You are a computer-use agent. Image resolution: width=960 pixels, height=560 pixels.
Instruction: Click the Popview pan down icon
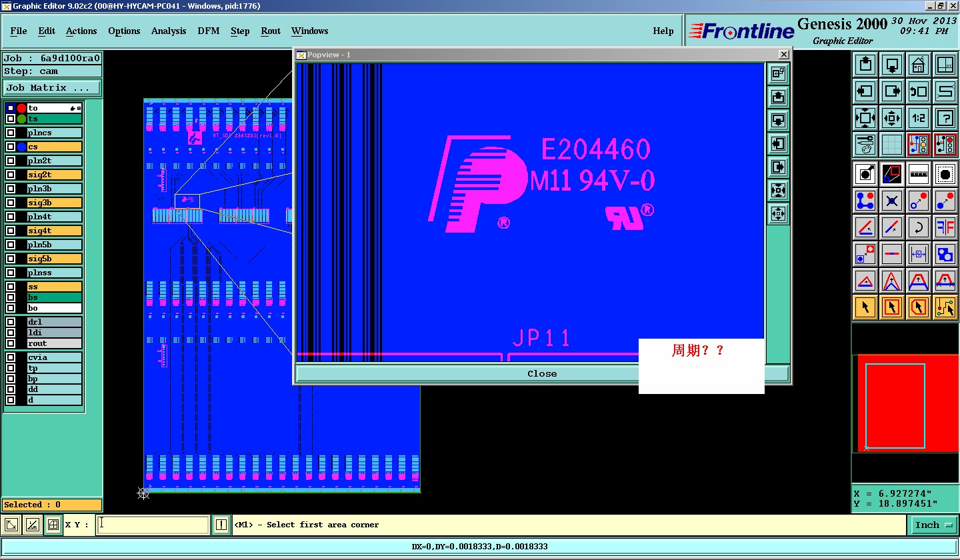click(778, 121)
